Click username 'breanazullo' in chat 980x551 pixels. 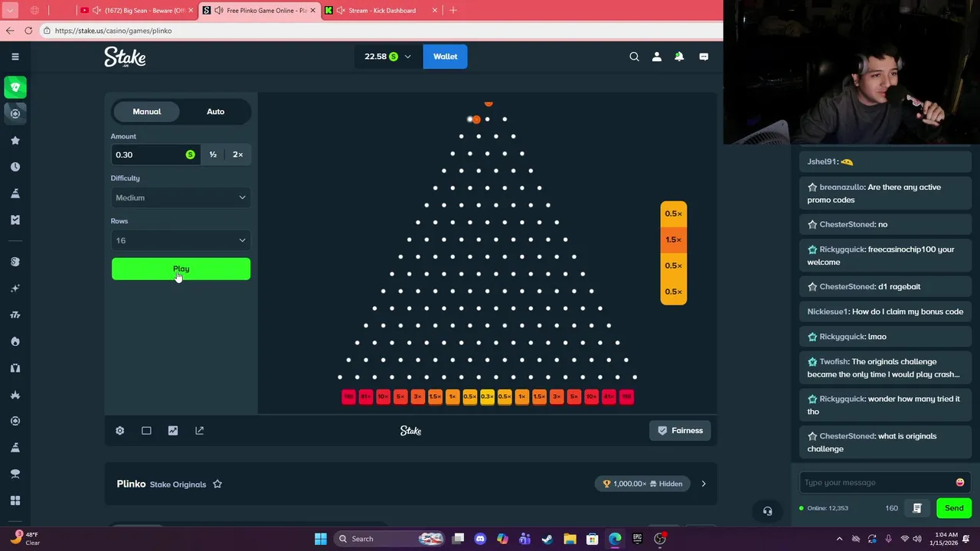841,187
